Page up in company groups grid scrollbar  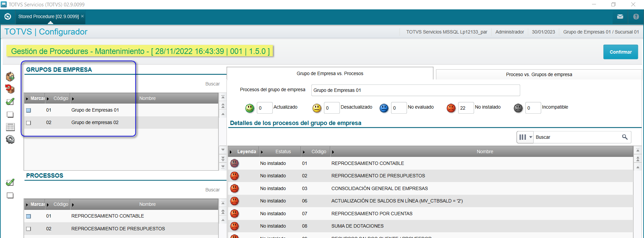coord(223,106)
